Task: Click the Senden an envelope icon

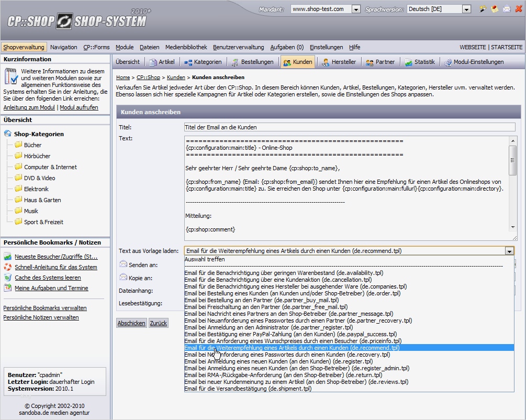Action: 123,264
